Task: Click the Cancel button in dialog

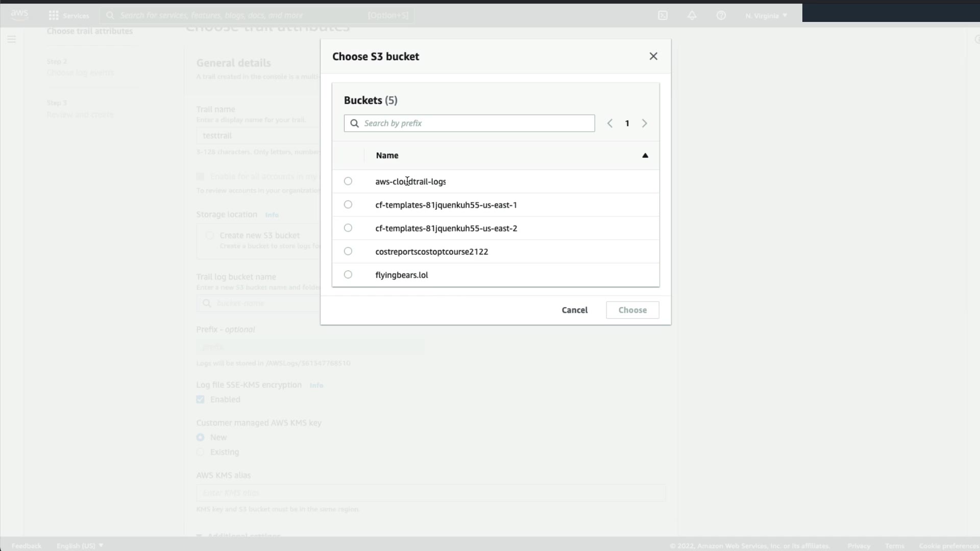Action: point(574,310)
